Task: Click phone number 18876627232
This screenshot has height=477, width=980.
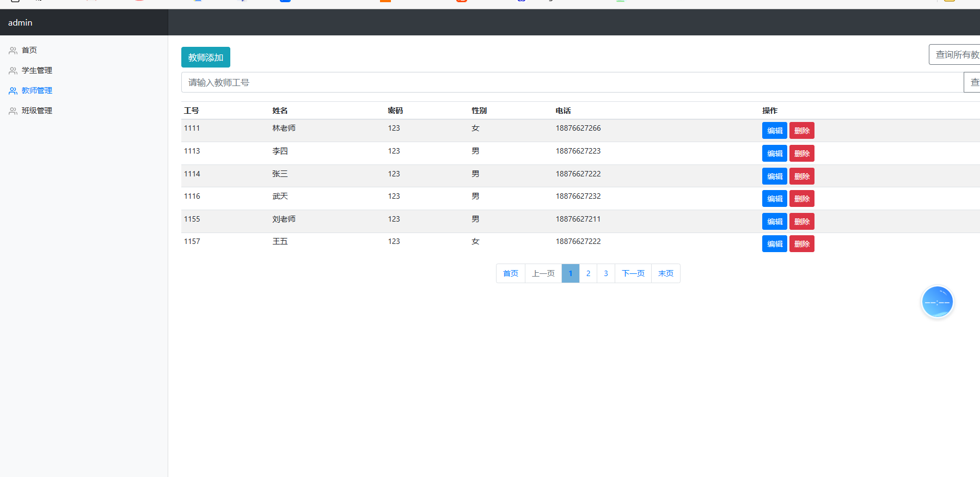Action: tap(578, 196)
